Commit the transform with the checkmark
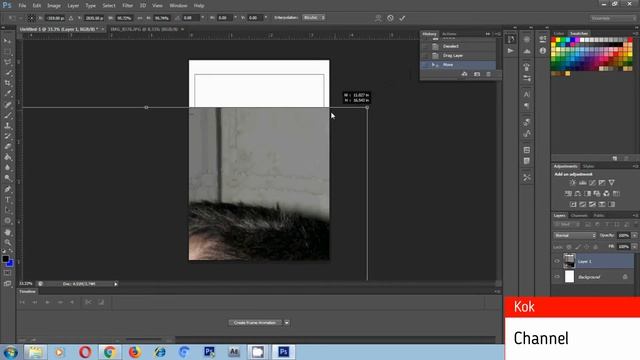The width and height of the screenshot is (640, 360). (x=402, y=18)
